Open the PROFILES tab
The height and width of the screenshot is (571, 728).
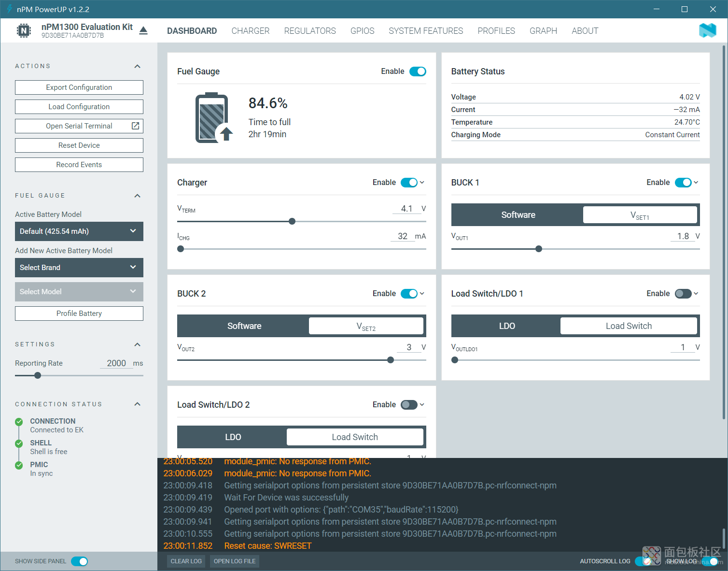point(496,31)
